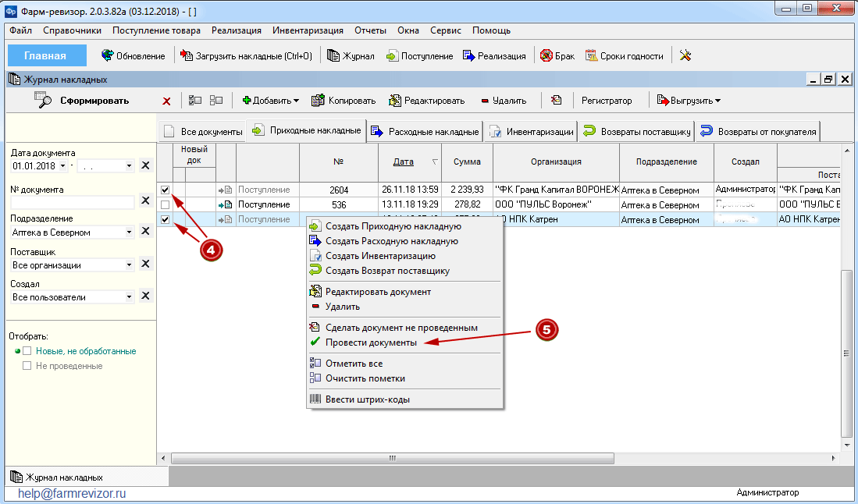858x504 pixels.
Task: Open the Справочники menu
Action: (73, 30)
